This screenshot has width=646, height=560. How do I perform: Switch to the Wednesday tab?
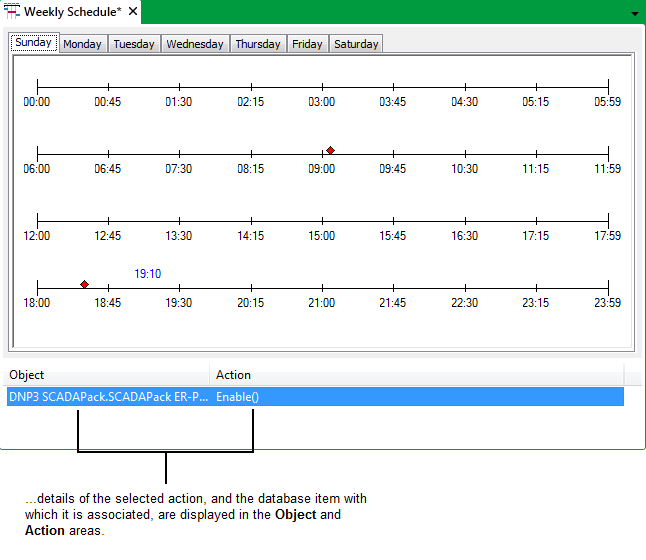(x=195, y=44)
